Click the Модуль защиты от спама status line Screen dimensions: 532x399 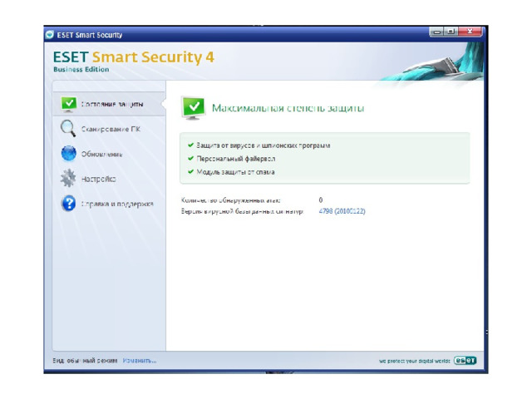pos(235,172)
